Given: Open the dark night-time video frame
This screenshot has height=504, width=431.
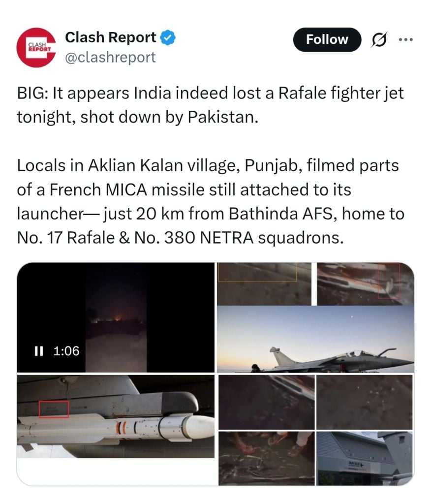Looking at the screenshot, I should [x=116, y=317].
